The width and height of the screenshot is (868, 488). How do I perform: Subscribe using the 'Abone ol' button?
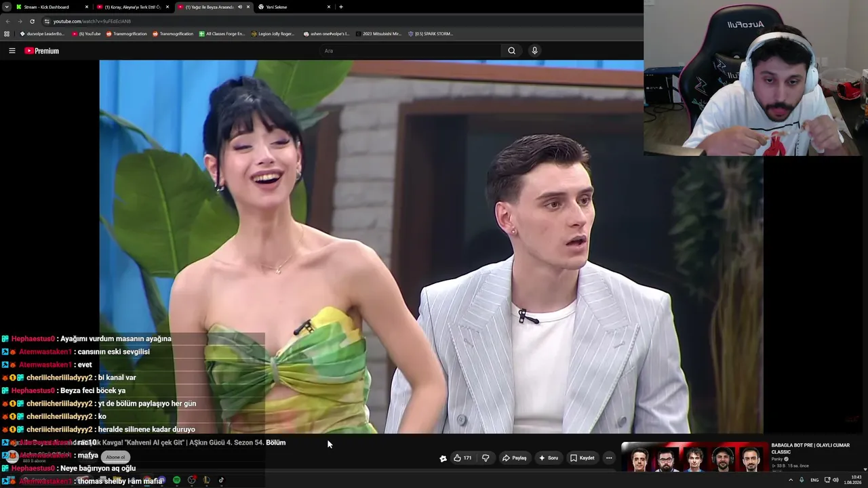click(115, 457)
